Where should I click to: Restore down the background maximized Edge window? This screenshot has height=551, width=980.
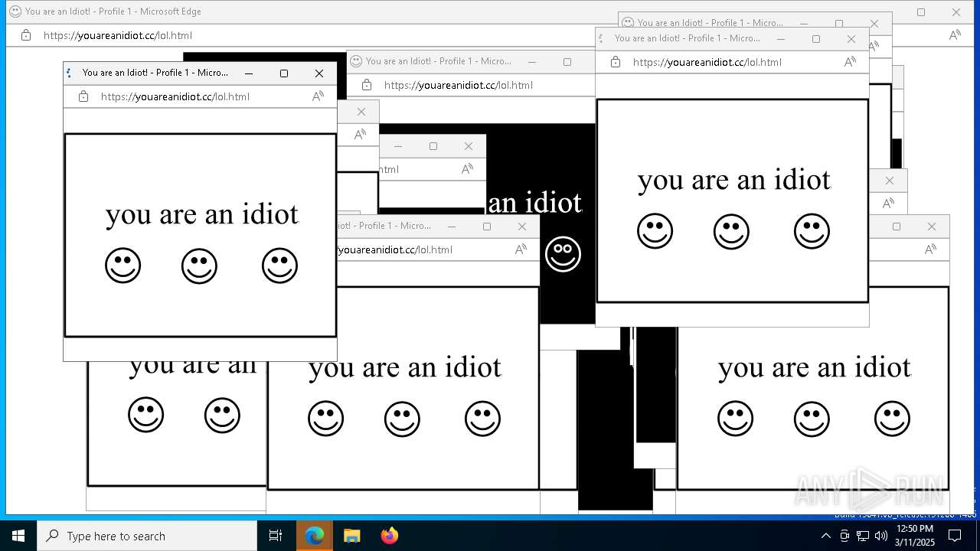[x=921, y=12]
